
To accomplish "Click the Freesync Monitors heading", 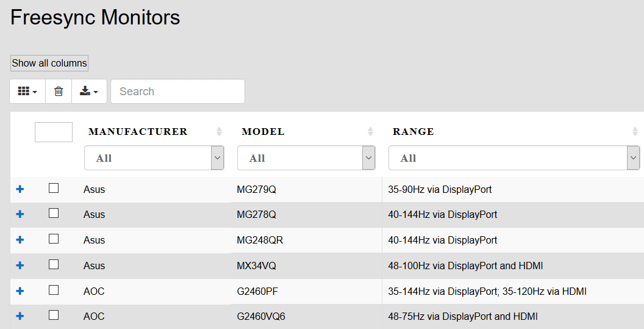I will coord(95,18).
